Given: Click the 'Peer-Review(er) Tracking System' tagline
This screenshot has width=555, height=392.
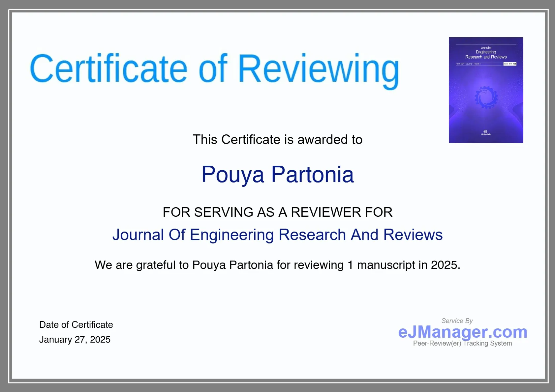Looking at the screenshot, I should tap(462, 343).
